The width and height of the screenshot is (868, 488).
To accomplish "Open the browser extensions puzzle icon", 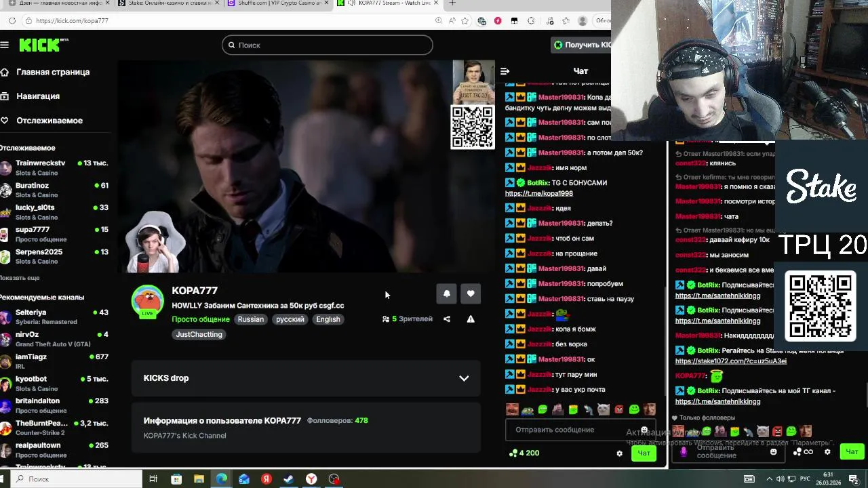I will tap(531, 21).
